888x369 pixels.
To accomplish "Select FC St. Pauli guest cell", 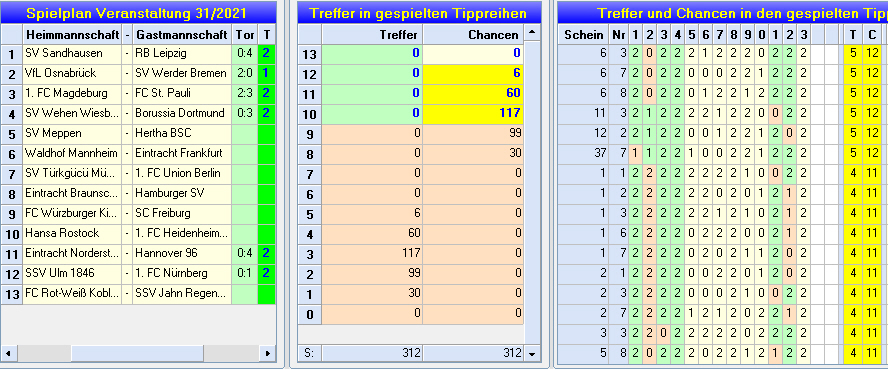I will click(182, 93).
